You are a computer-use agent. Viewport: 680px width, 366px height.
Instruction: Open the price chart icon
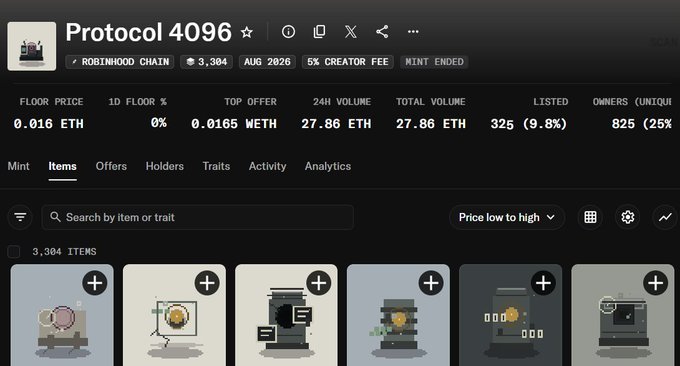[x=665, y=217]
